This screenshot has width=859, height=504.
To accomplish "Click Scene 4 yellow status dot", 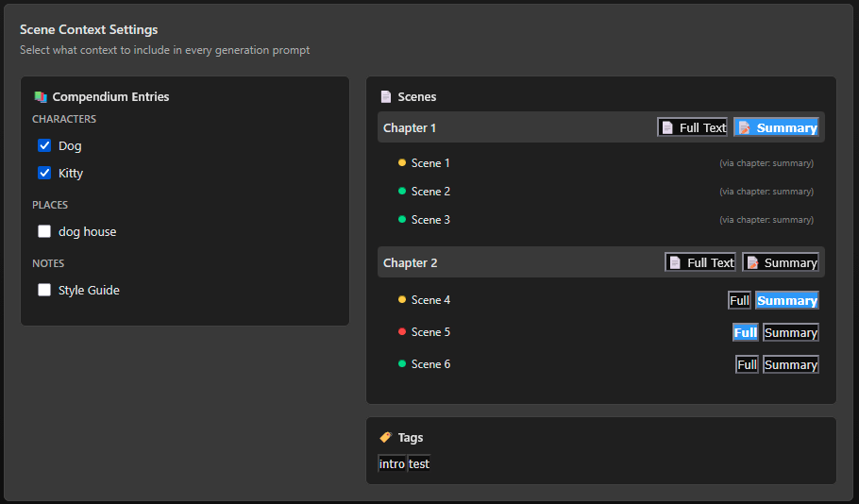I will (x=402, y=300).
